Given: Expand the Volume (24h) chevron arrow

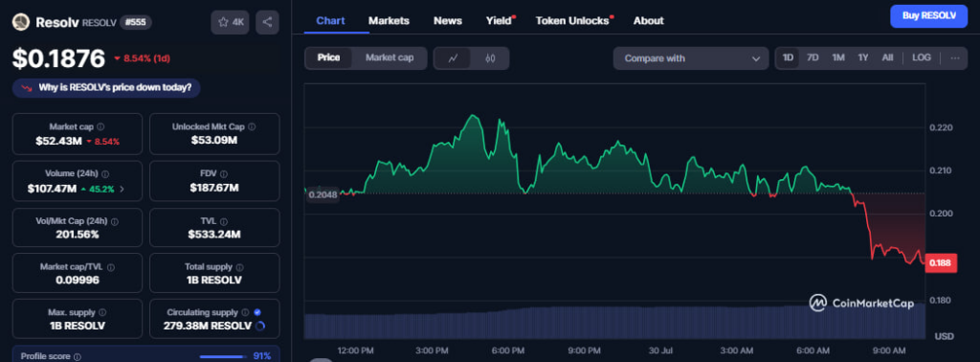Looking at the screenshot, I should coord(122,189).
